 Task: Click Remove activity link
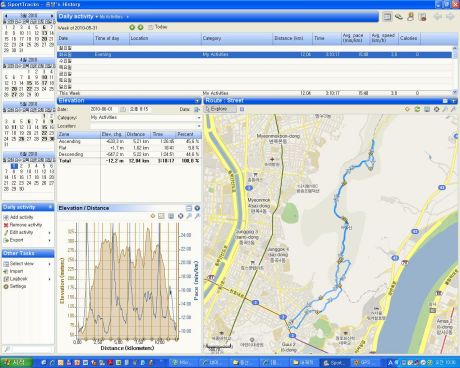26,225
